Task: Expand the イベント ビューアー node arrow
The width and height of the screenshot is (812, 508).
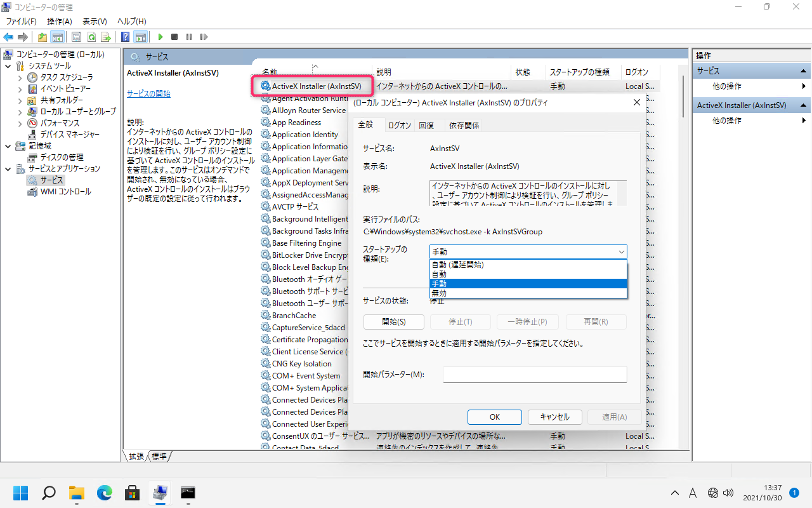Action: 20,88
